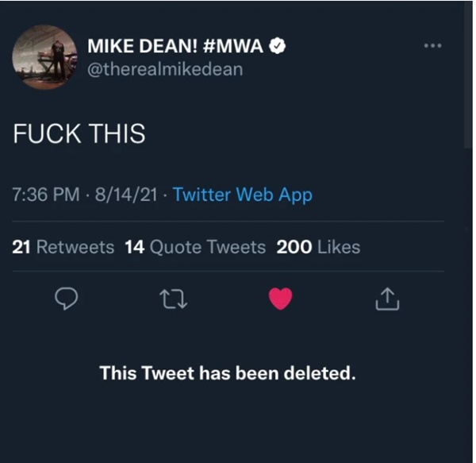Open the @therealmikedean handle
The width and height of the screenshot is (476, 463).
click(x=165, y=69)
